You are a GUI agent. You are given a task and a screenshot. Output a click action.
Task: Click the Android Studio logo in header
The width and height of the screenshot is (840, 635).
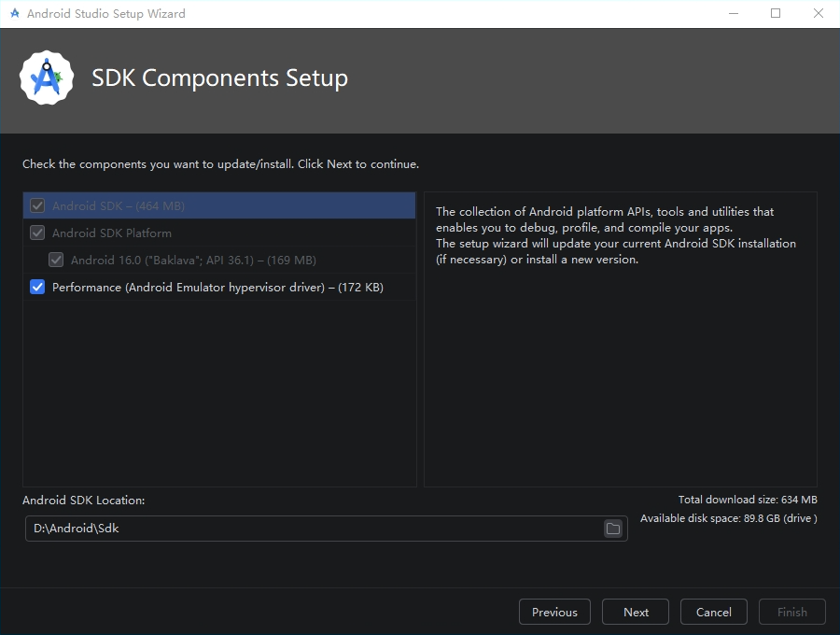point(47,78)
